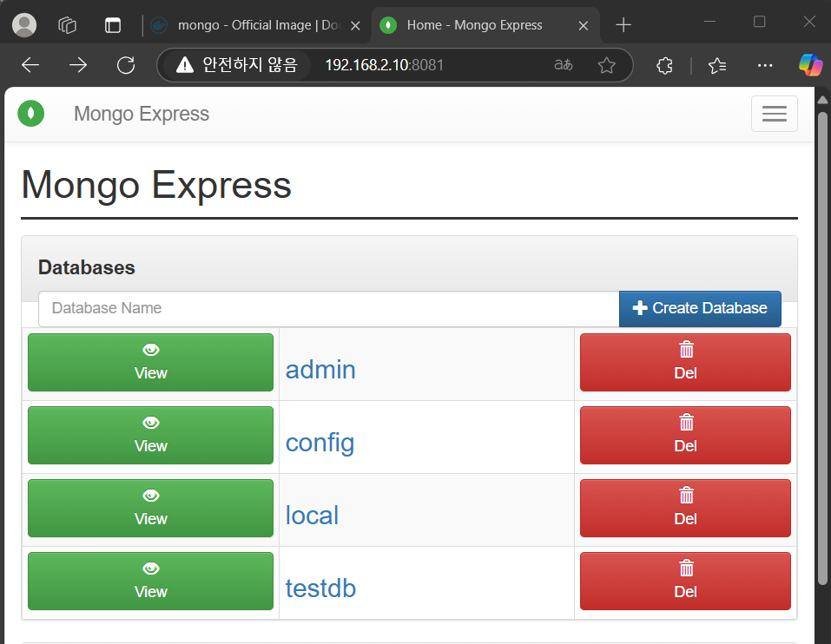Screen dimensions: 831x644
Task: Close the mongo Official Image tab
Action: click(x=356, y=25)
